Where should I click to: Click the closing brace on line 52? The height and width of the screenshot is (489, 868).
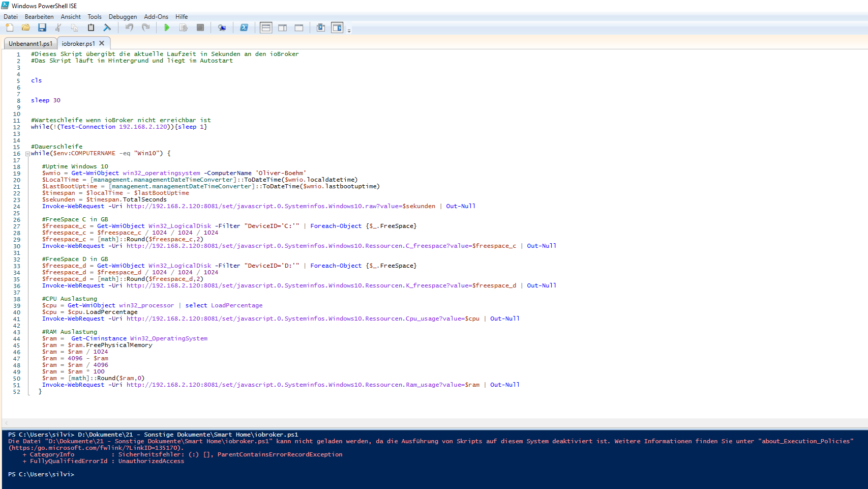[x=40, y=391]
